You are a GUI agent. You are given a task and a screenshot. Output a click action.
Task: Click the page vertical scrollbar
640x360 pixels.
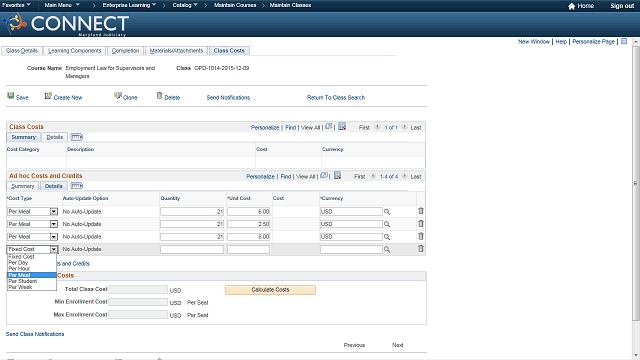pos(636,184)
